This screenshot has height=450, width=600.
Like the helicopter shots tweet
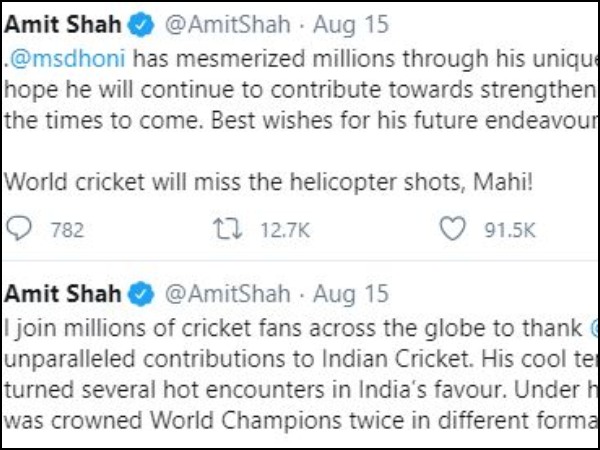(453, 229)
